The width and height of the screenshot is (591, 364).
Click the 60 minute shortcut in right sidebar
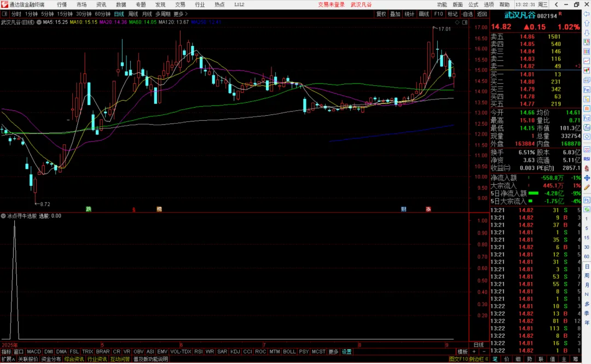coord(587,256)
